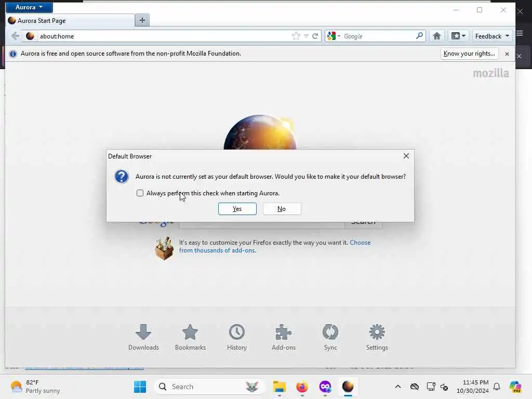Click the Google search input field

(x=379, y=36)
